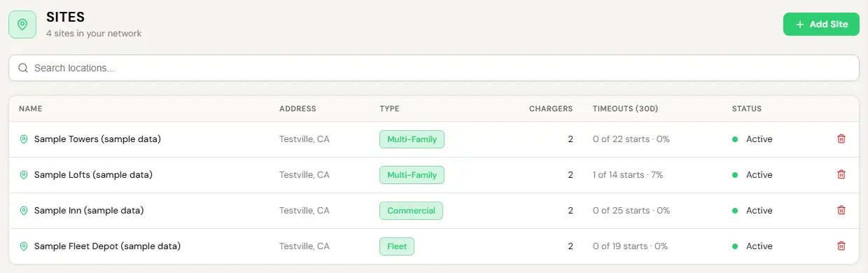Delete Sample Lofts site via trash icon
868x273 pixels.
841,175
